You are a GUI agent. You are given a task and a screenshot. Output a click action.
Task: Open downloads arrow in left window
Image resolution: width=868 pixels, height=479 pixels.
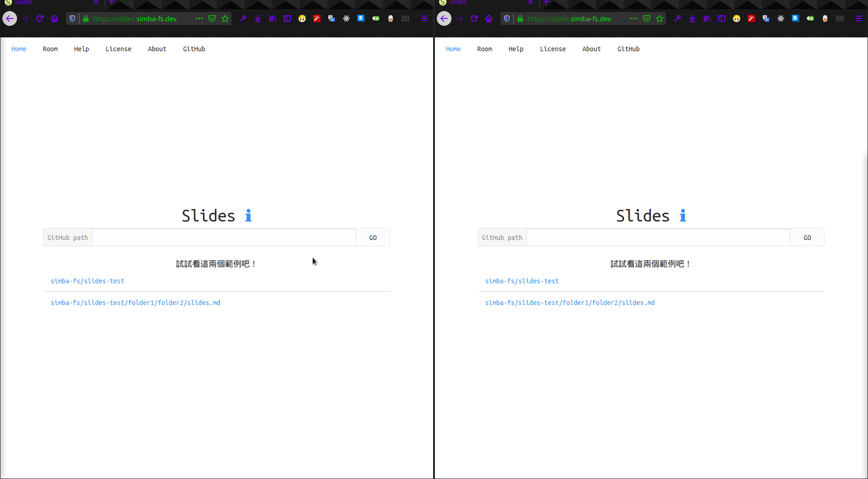pos(258,18)
